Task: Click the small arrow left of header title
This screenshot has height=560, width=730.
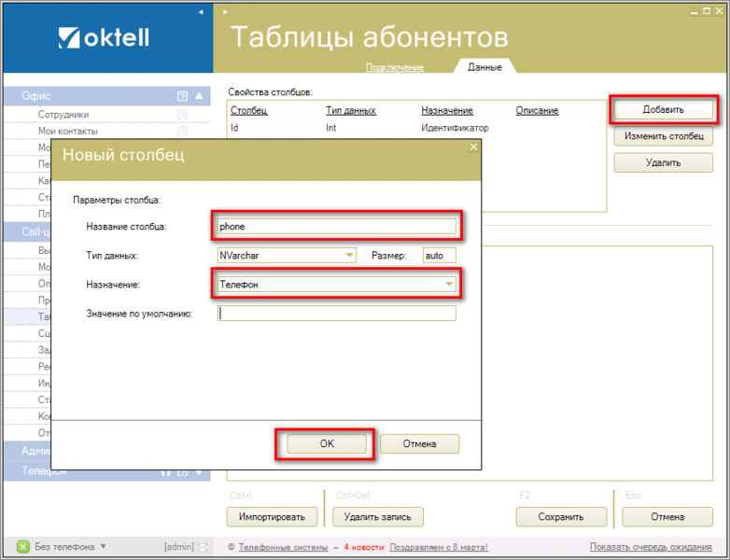Action: [x=225, y=12]
